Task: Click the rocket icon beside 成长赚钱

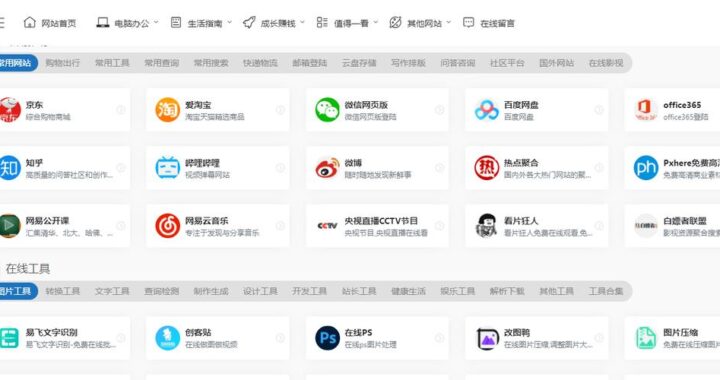Action: [249, 22]
